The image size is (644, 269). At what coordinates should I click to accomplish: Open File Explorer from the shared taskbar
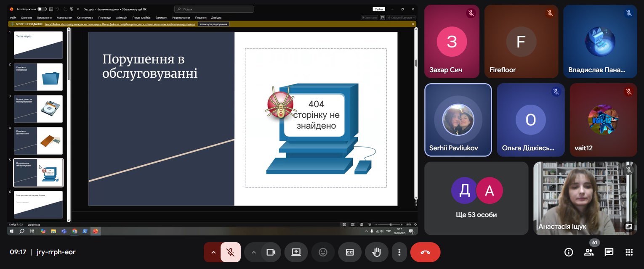pos(53,231)
